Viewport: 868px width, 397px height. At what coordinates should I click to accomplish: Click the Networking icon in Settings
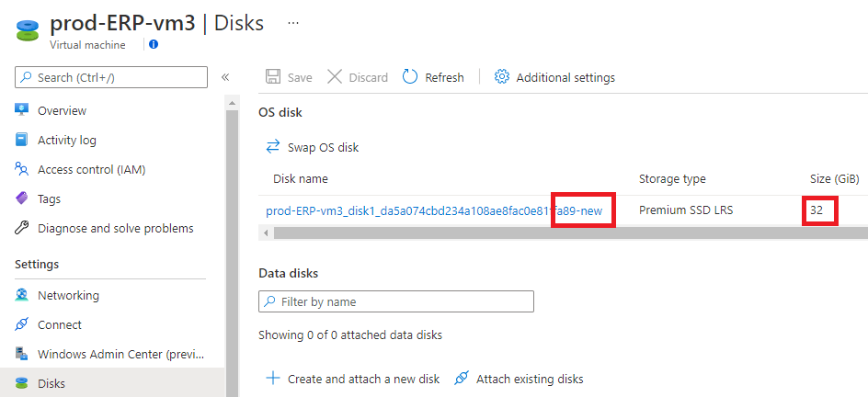21,295
